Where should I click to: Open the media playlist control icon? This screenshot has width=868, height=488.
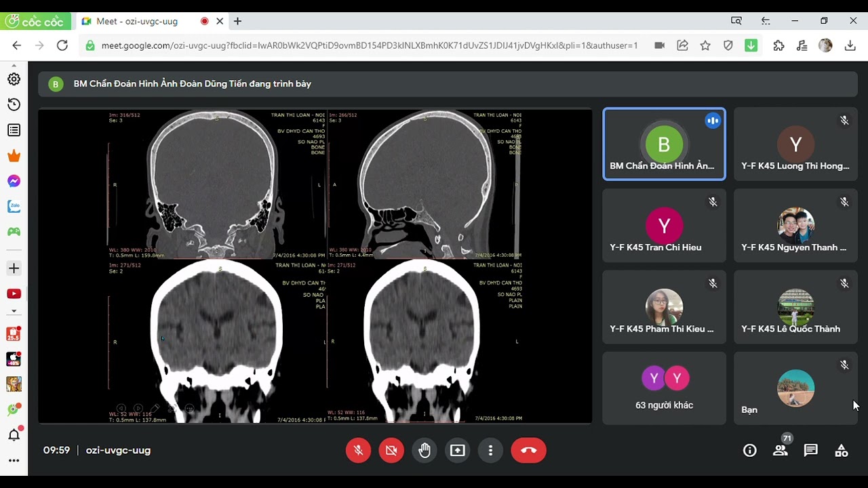(x=802, y=45)
